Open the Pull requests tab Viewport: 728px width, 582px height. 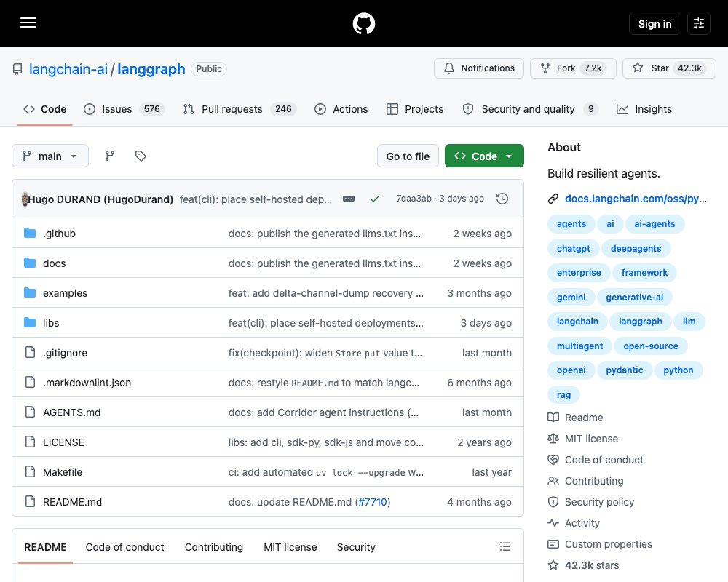(x=240, y=109)
